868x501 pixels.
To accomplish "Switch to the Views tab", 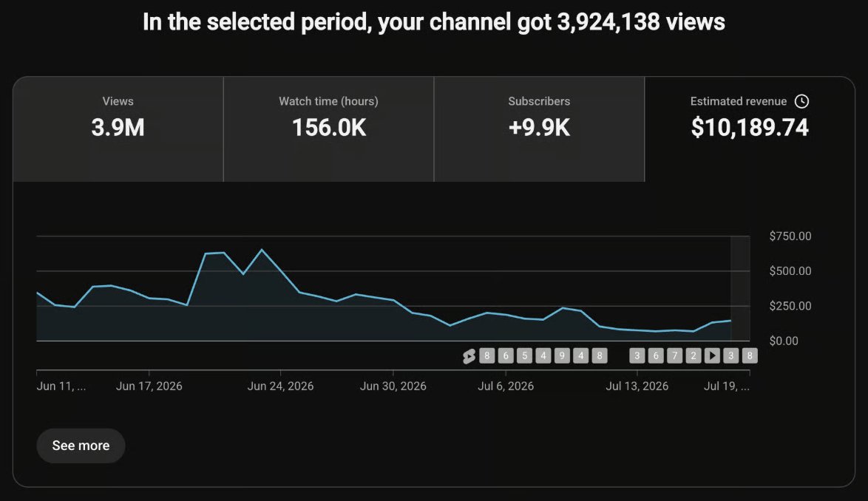I will [x=118, y=129].
